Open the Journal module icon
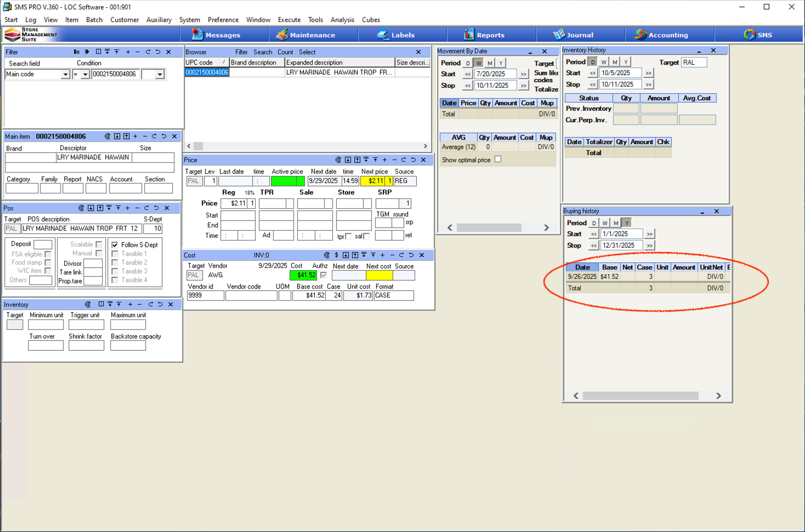The height and width of the screenshot is (532, 805). [559, 35]
